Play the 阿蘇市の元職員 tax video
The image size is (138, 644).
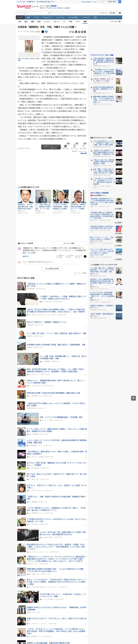pyautogui.click(x=119, y=153)
